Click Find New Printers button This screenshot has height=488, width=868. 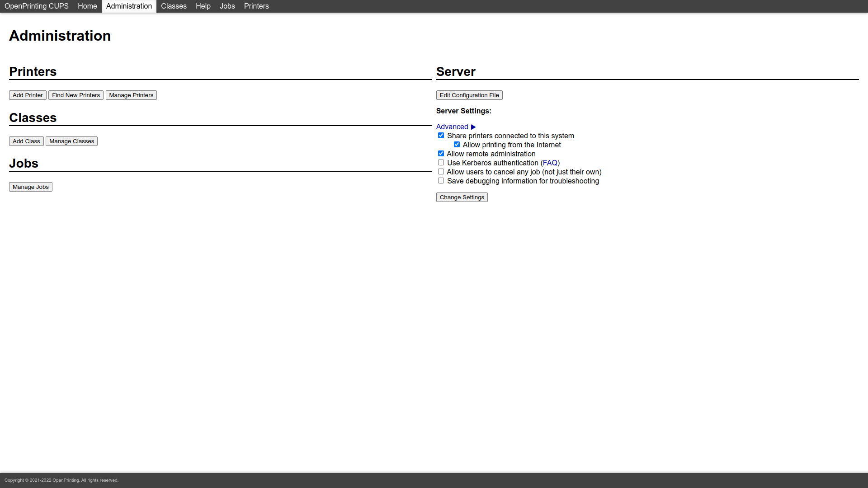(x=75, y=95)
